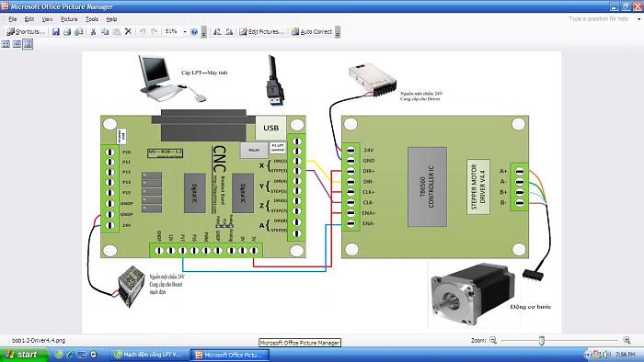The image size is (644, 362).
Task: Click the Print icon
Action: (67, 31)
